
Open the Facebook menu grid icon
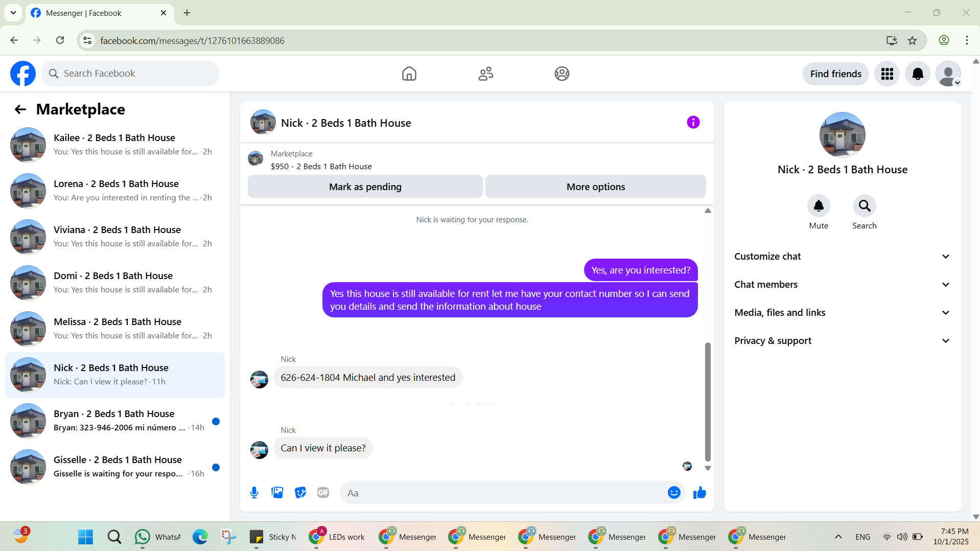click(887, 74)
